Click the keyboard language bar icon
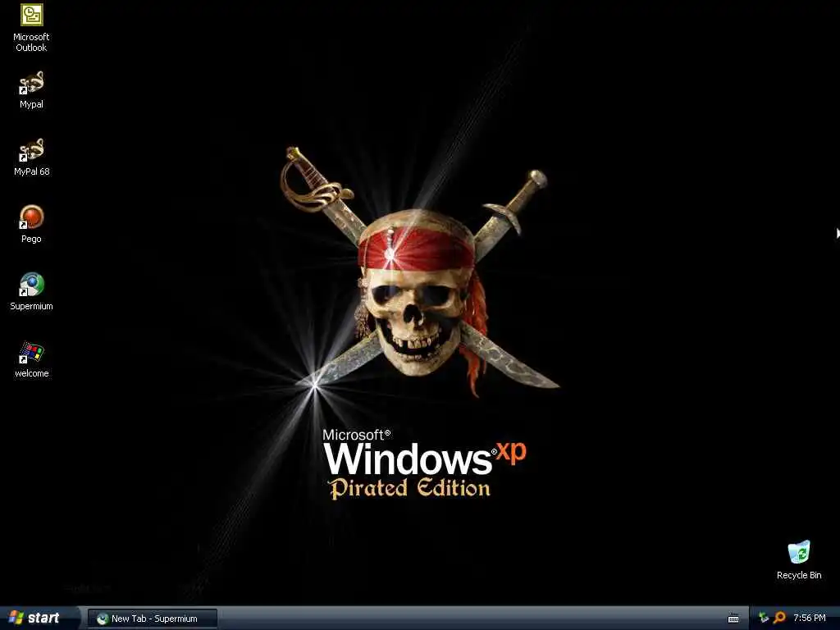Screen dimensions: 840x630 tap(733, 619)
